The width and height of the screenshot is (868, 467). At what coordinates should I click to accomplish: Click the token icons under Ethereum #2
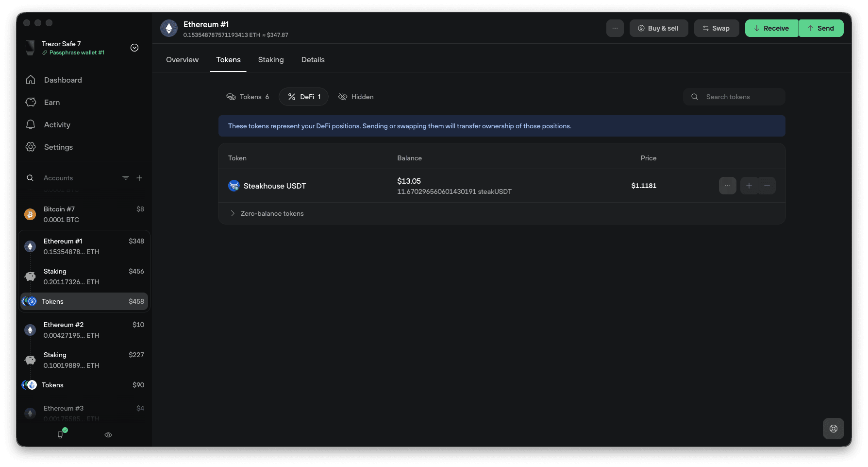tap(29, 385)
